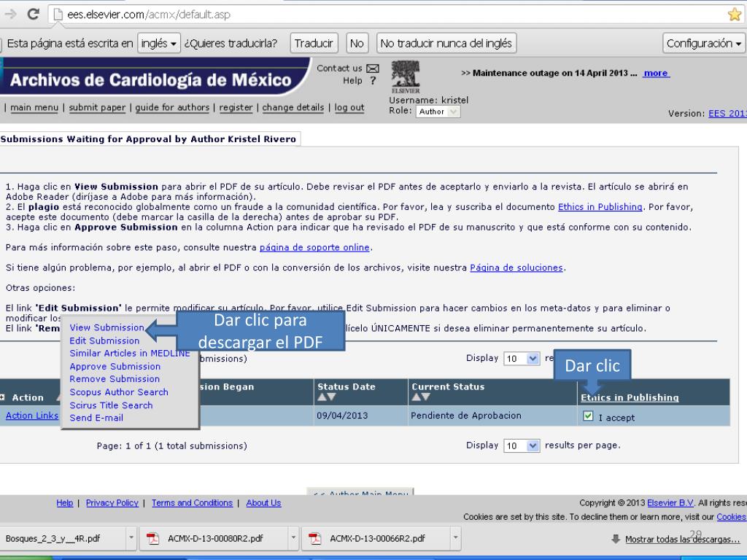This screenshot has width=747, height=560.
Task: Choose Edit Submission from action menu
Action: pos(104,341)
